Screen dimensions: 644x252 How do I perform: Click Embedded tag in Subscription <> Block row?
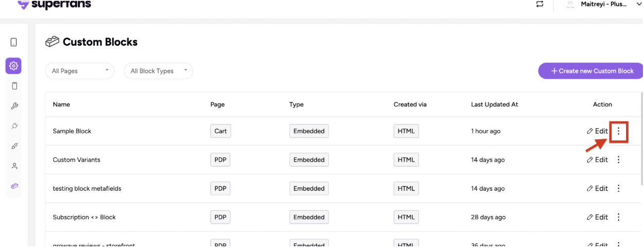click(309, 218)
